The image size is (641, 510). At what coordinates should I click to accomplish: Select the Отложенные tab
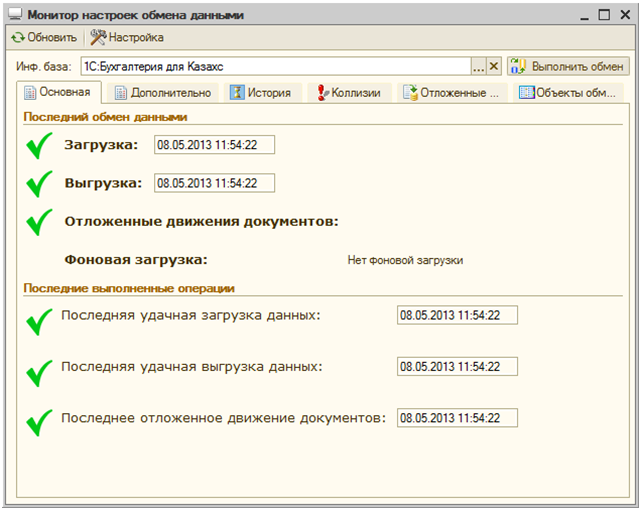point(451,93)
